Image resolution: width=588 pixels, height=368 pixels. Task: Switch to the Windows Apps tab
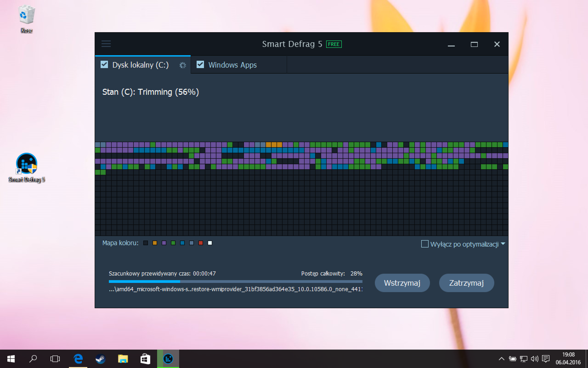point(239,65)
